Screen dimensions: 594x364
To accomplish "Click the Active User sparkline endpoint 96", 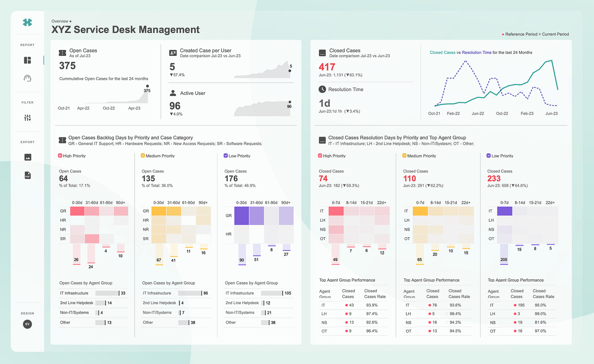I will (x=290, y=102).
